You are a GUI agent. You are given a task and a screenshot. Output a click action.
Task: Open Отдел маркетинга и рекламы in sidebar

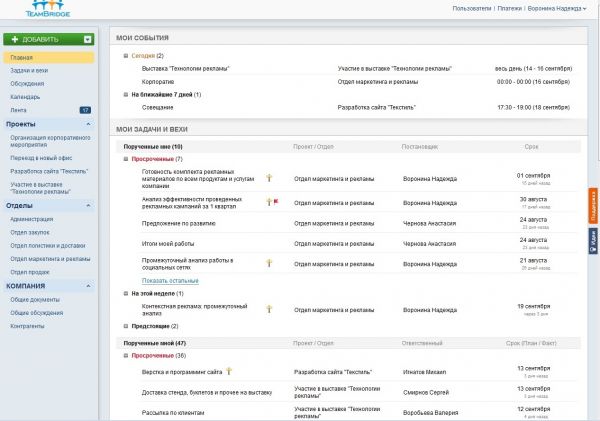tap(50, 259)
